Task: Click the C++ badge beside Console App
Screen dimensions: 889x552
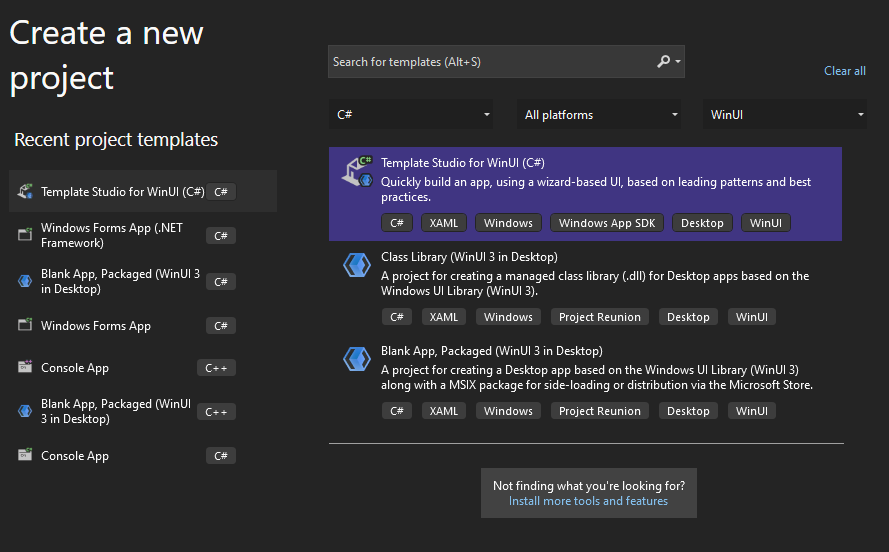Action: point(216,368)
